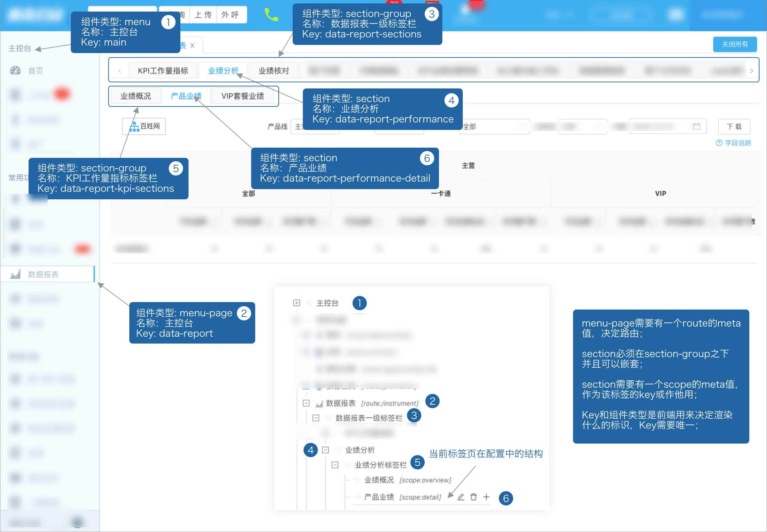Select the 业绩分析 tree row
The height and width of the screenshot is (532, 767).
[360, 450]
